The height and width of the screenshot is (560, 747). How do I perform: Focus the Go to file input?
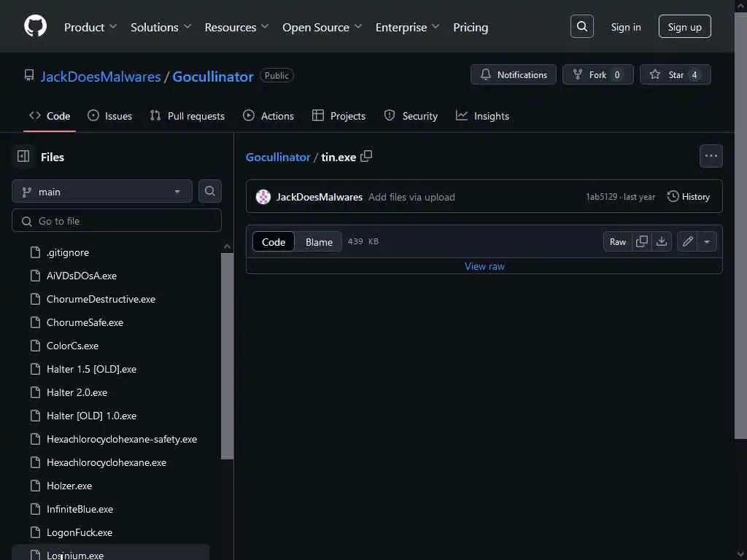pos(117,220)
